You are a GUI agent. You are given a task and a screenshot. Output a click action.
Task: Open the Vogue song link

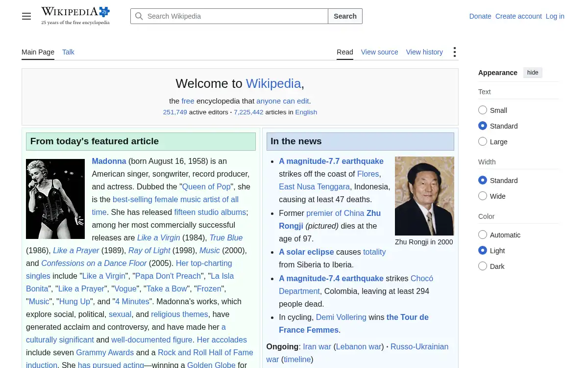pos(125,289)
